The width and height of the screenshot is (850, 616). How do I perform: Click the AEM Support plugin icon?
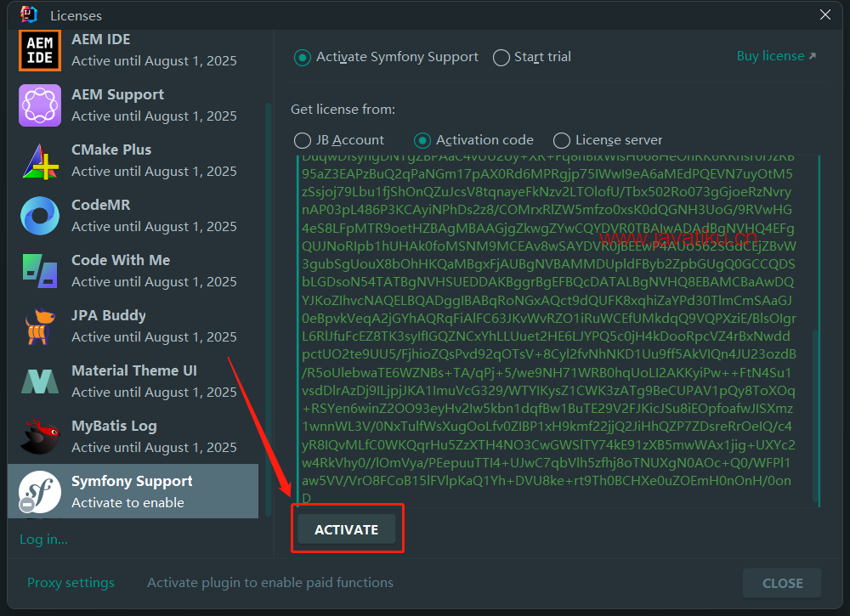pos(40,105)
